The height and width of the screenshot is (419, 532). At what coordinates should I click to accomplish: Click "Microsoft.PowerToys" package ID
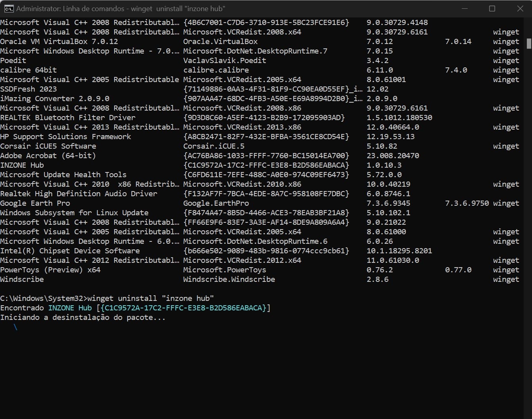click(x=225, y=270)
